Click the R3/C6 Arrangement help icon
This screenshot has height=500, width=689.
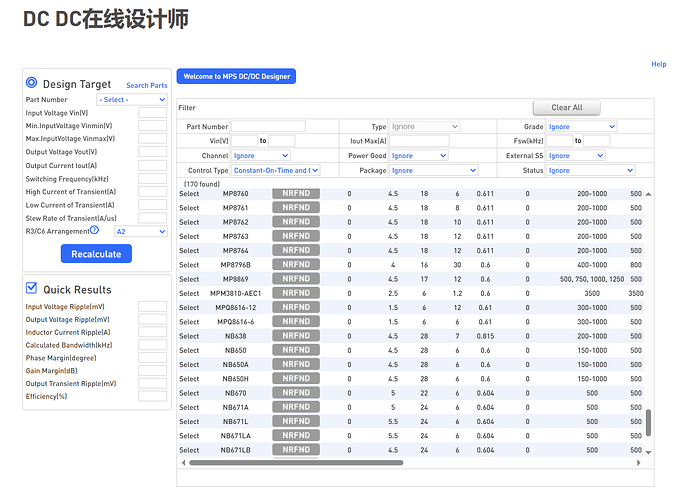pos(94,230)
